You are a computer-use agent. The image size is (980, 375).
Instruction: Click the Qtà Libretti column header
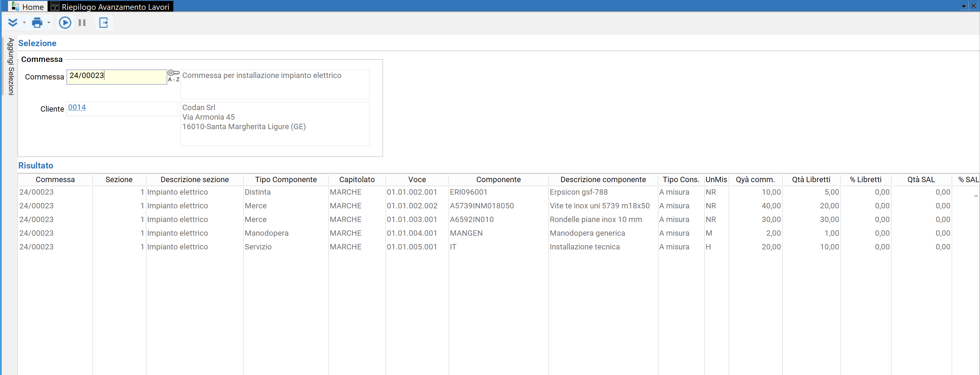click(811, 180)
